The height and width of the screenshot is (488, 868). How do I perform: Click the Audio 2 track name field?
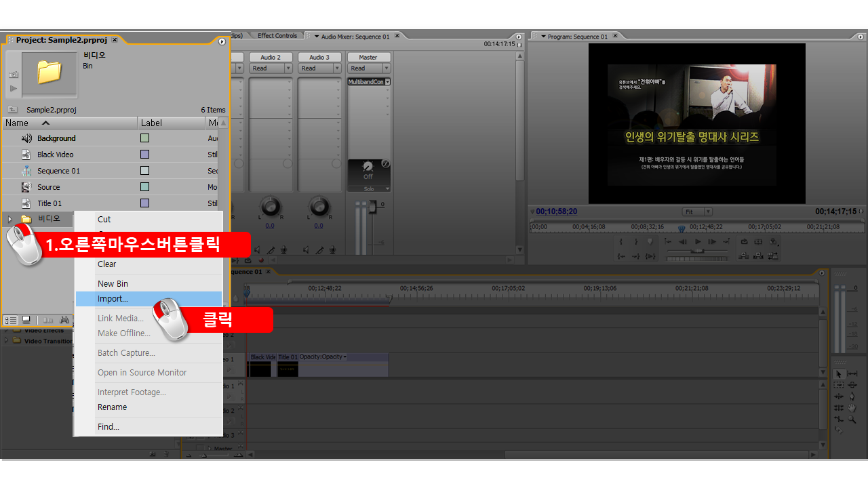[271, 57]
